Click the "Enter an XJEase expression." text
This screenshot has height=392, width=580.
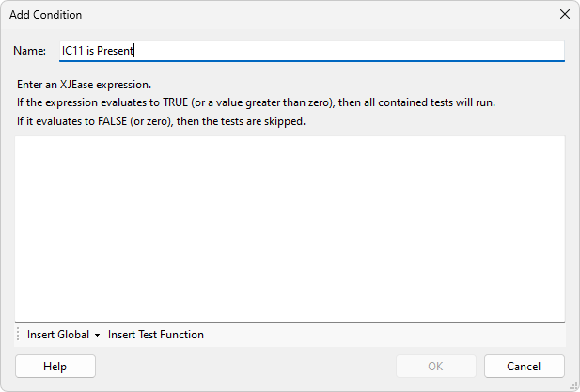[84, 84]
